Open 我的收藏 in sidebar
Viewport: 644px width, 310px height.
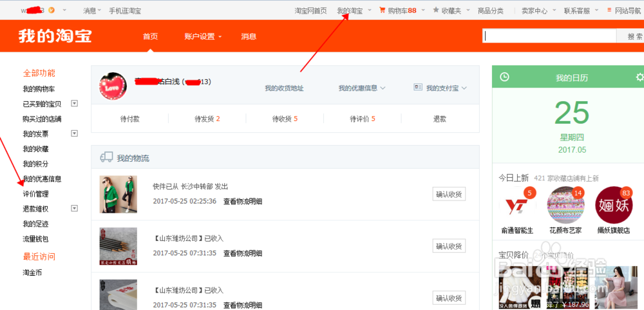click(35, 149)
